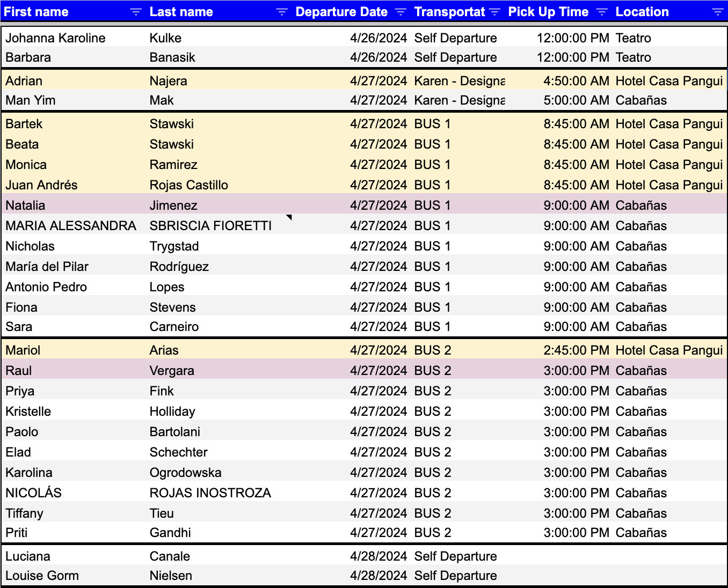
Task: Open the First name column filter
Action: [136, 12]
